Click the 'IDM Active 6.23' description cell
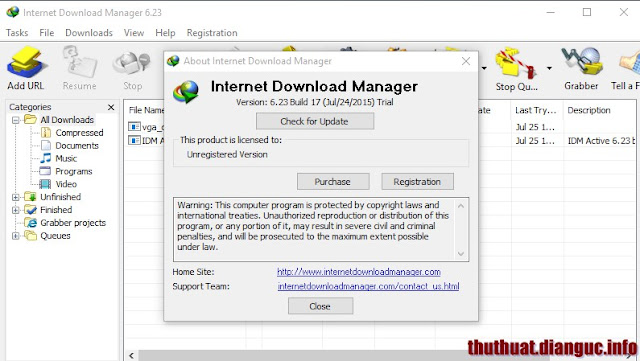This screenshot has height=361, width=640. pyautogui.click(x=601, y=141)
